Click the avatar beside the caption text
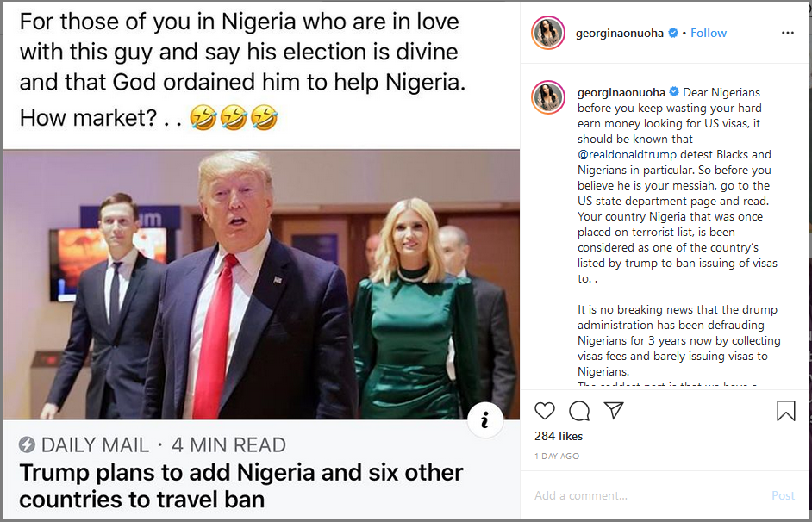This screenshot has width=812, height=522. [x=548, y=97]
